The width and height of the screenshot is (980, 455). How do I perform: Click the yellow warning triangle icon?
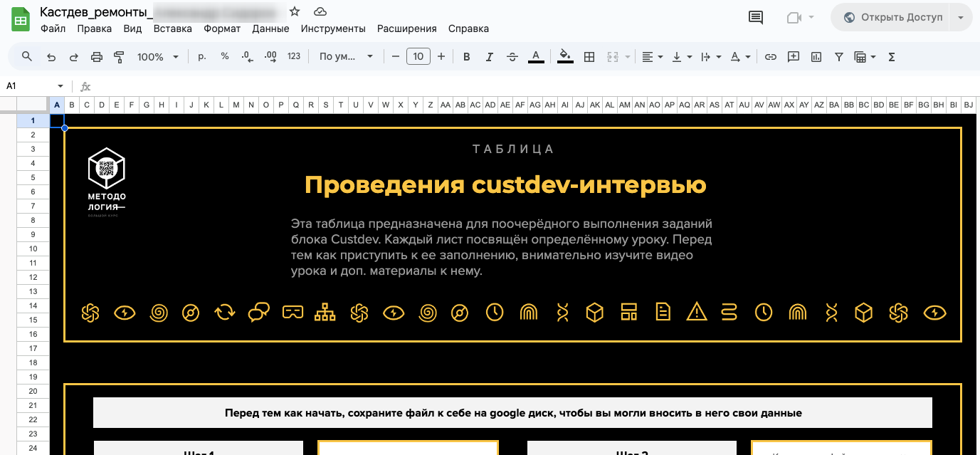697,312
